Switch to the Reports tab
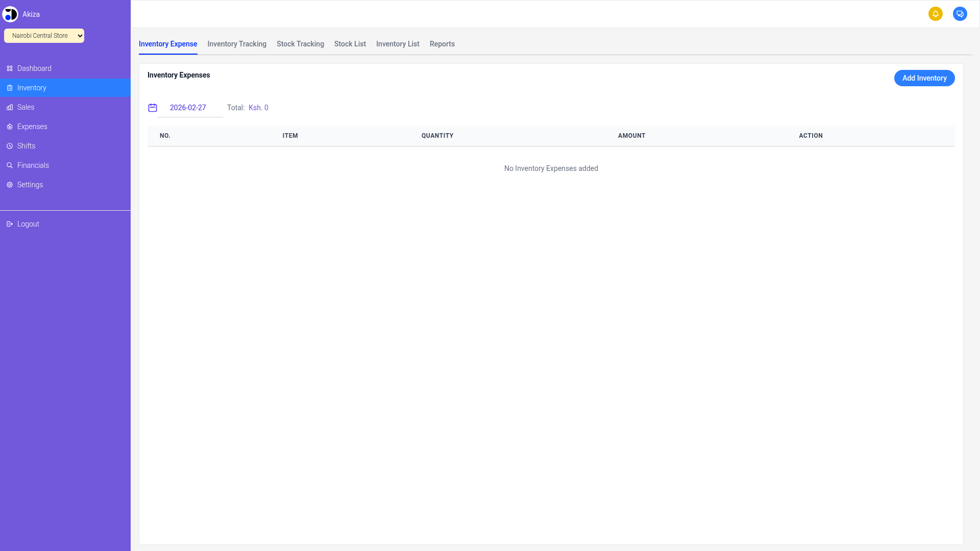The width and height of the screenshot is (980, 551). [x=442, y=44]
